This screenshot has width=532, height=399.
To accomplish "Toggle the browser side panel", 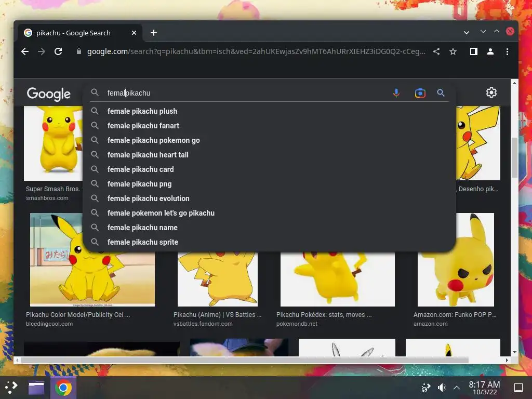I will click(474, 51).
